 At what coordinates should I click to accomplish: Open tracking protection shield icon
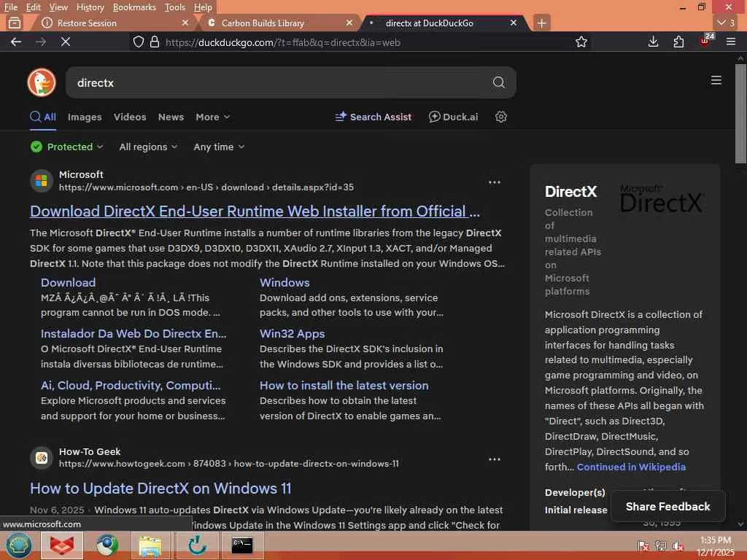(x=138, y=42)
